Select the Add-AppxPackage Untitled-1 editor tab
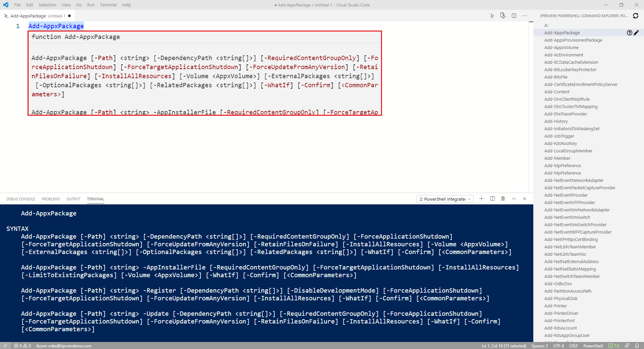This screenshot has height=349, width=644. pos(38,16)
